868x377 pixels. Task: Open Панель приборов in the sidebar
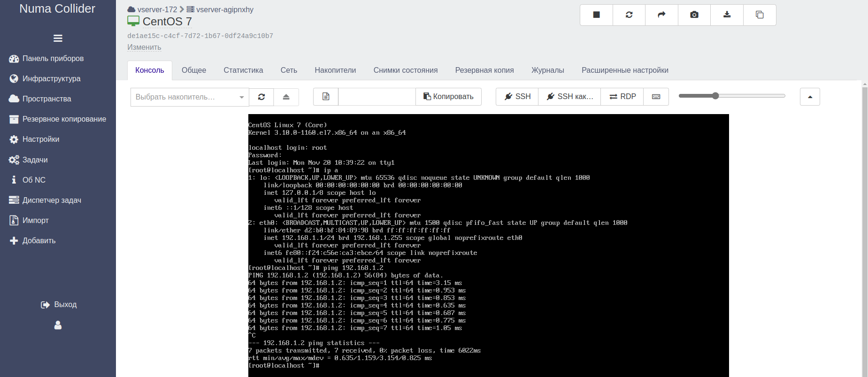(x=53, y=59)
